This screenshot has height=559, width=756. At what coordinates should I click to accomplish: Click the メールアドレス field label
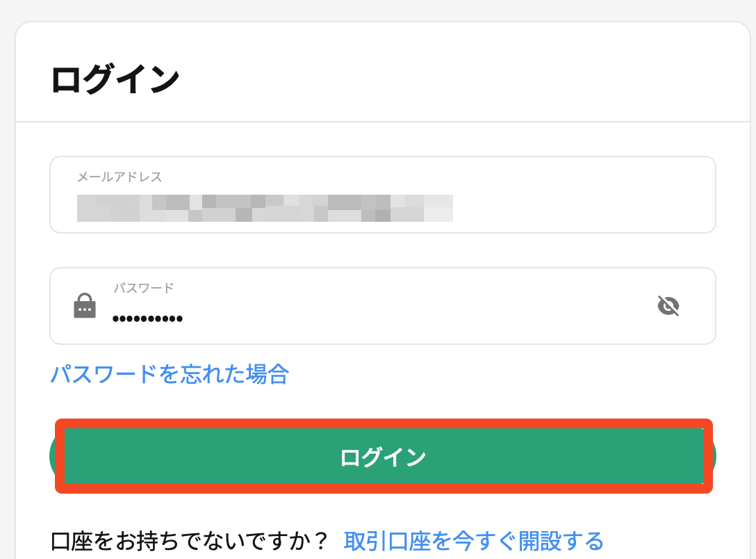(x=120, y=177)
